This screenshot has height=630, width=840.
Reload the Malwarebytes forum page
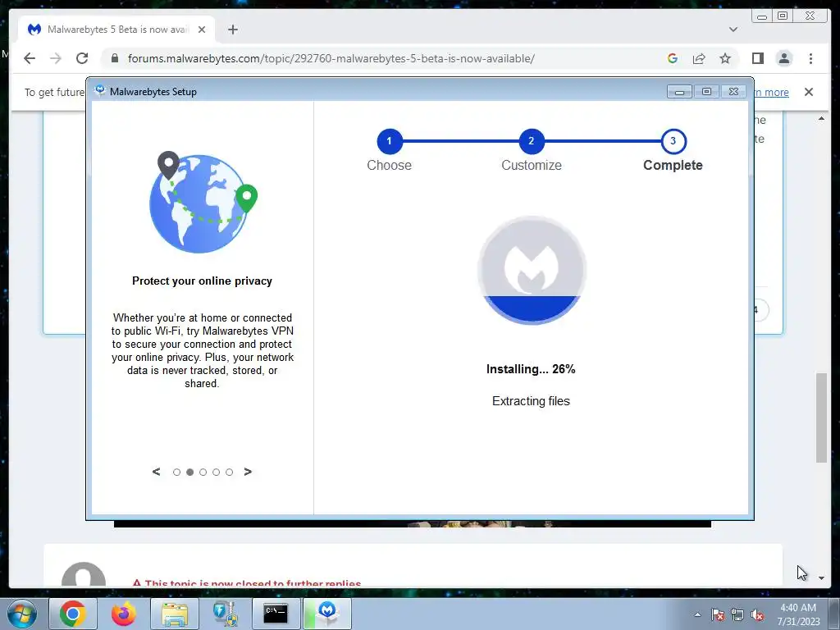pos(82,58)
